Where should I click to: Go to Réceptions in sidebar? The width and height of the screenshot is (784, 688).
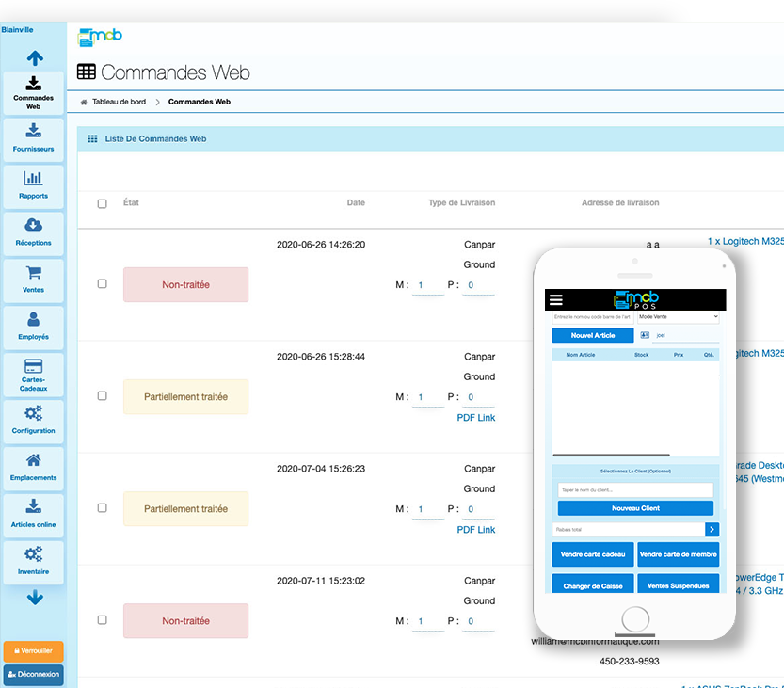click(x=33, y=232)
